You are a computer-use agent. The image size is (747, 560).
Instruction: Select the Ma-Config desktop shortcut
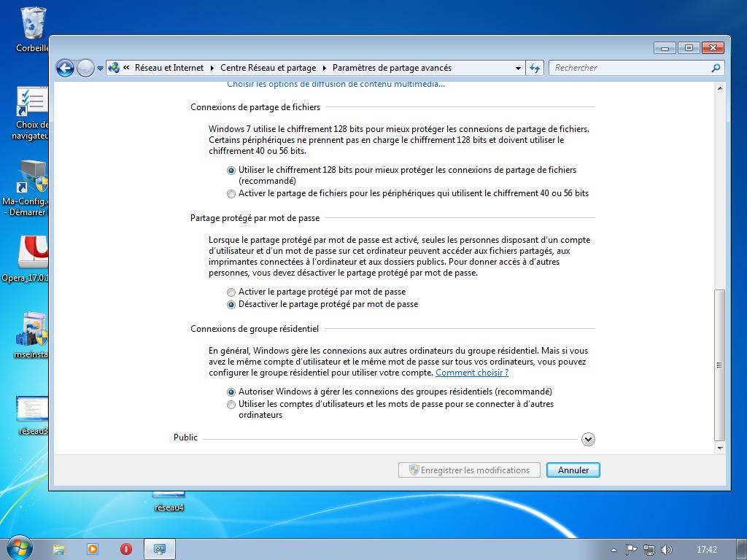tap(25, 189)
